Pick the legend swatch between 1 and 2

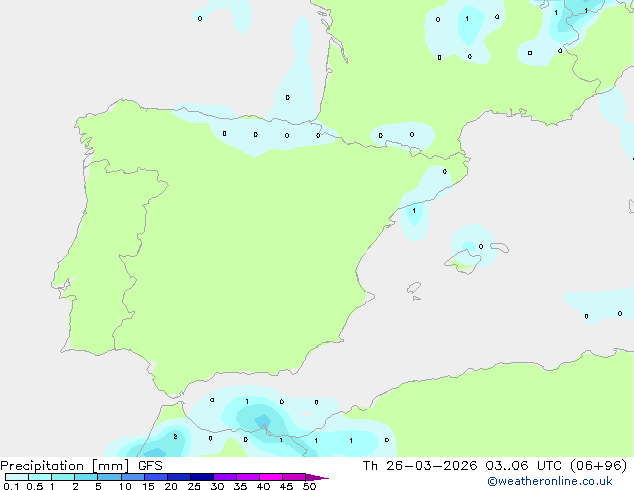[x=63, y=477]
